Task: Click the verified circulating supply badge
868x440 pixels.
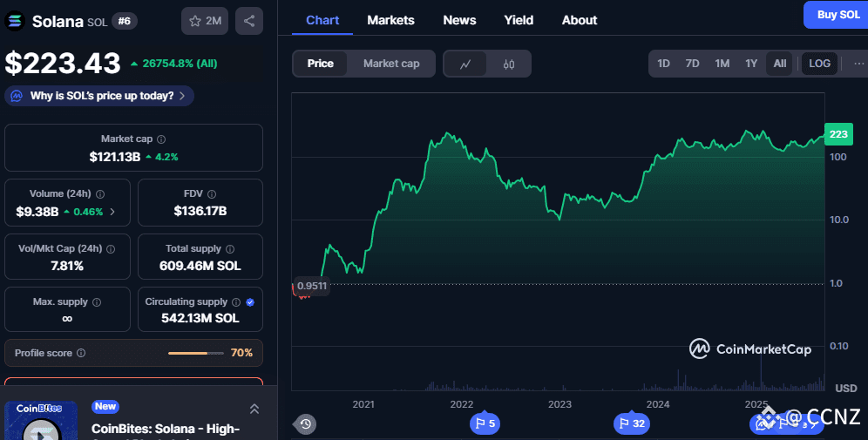Action: [250, 302]
